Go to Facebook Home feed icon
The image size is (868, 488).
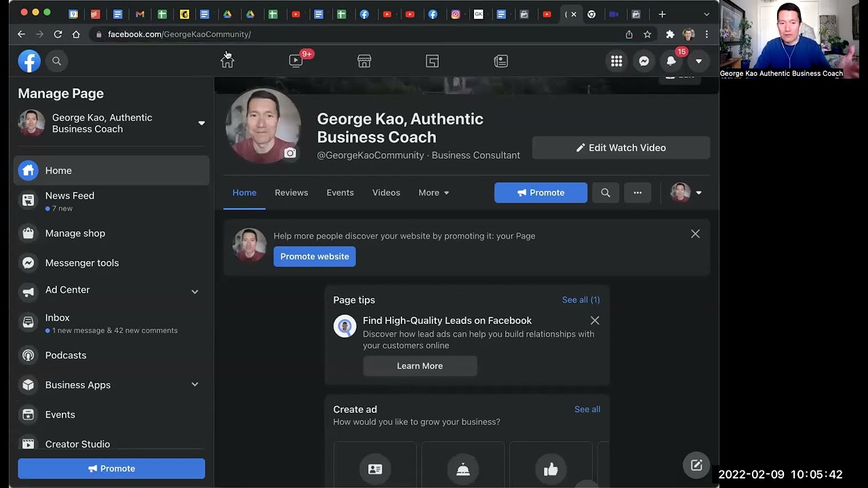227,61
